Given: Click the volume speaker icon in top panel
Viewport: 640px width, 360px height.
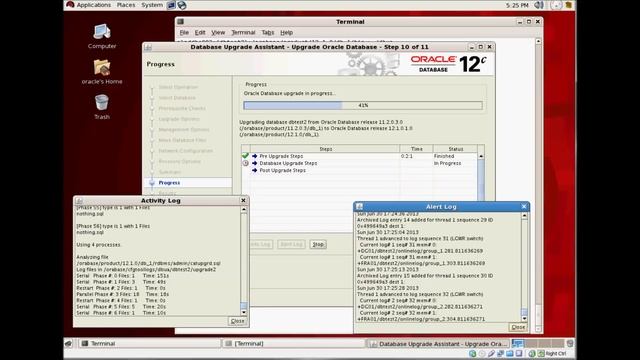Looking at the screenshot, I should [x=539, y=5].
